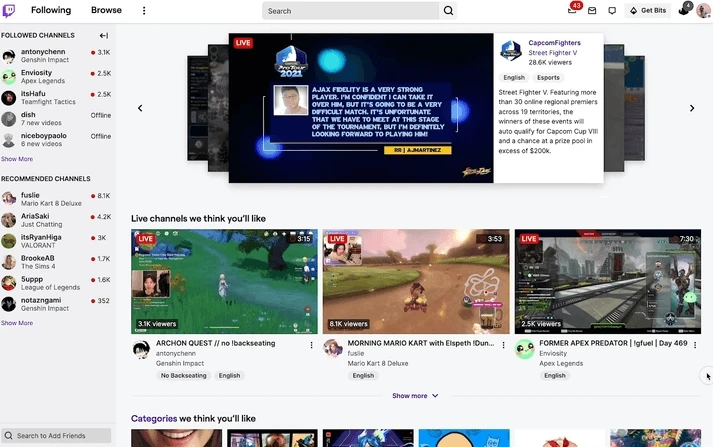Open the three-dot more menu beside Browse
The width and height of the screenshot is (713, 447).
(x=144, y=10)
